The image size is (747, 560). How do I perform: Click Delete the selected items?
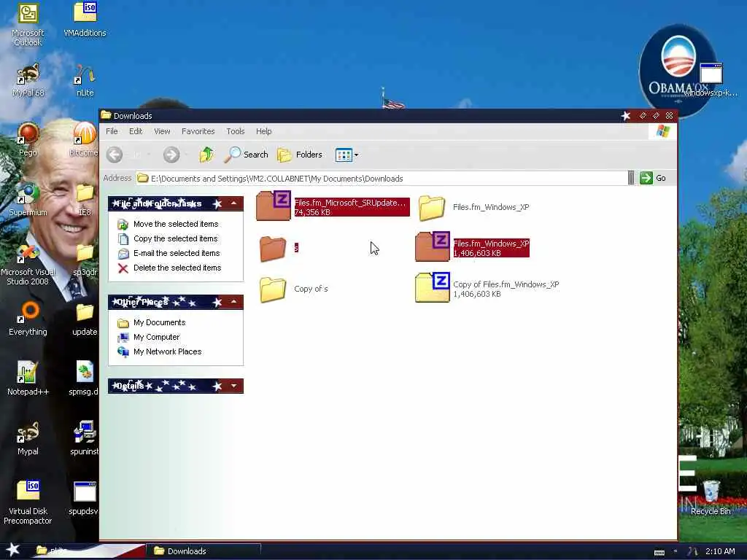[177, 268]
